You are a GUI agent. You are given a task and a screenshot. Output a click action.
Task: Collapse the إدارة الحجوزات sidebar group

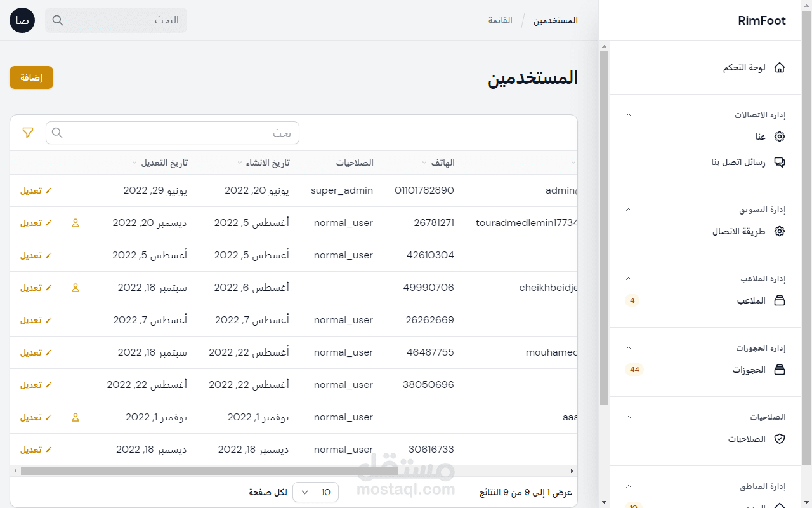629,348
